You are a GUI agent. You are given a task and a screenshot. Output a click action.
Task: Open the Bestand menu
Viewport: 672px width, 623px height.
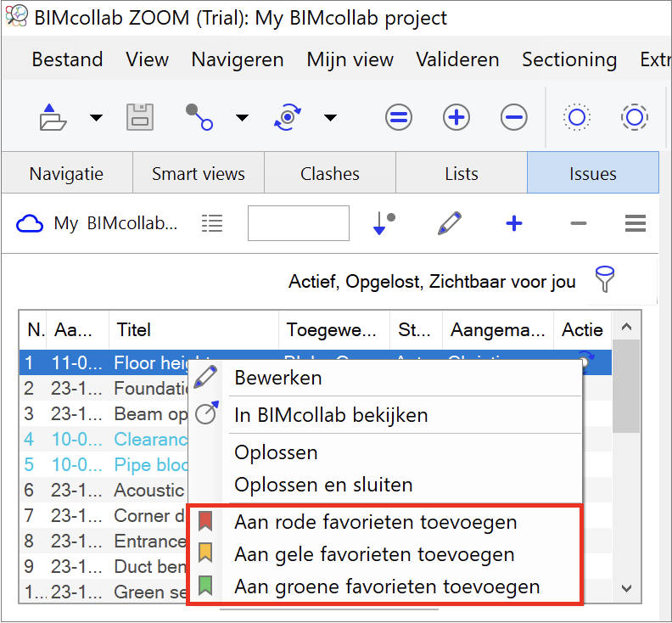[67, 59]
